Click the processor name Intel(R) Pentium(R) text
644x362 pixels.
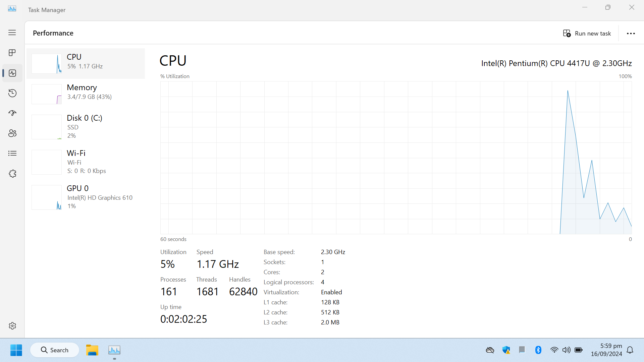(x=556, y=63)
